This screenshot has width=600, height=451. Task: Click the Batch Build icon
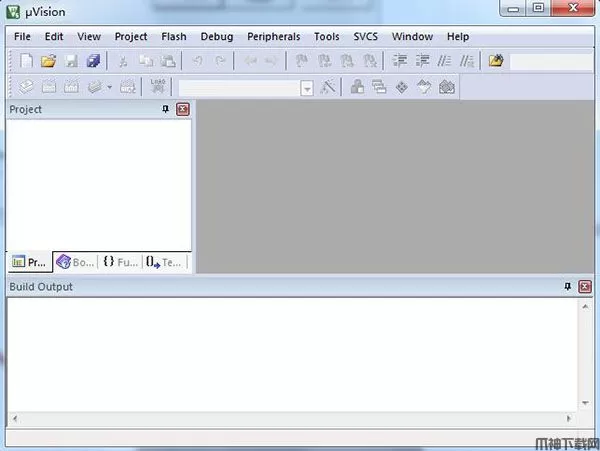click(x=95, y=87)
